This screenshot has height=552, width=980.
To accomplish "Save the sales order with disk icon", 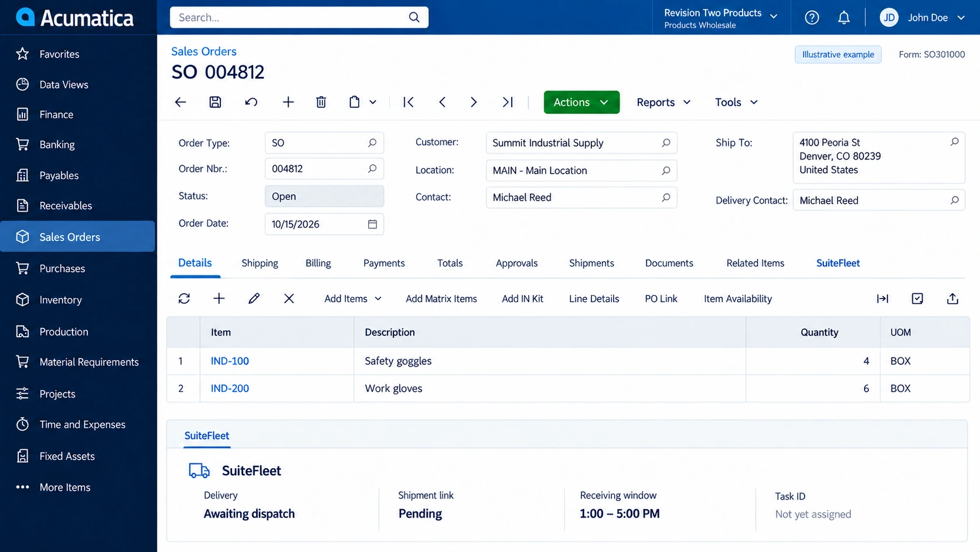I will click(x=215, y=102).
